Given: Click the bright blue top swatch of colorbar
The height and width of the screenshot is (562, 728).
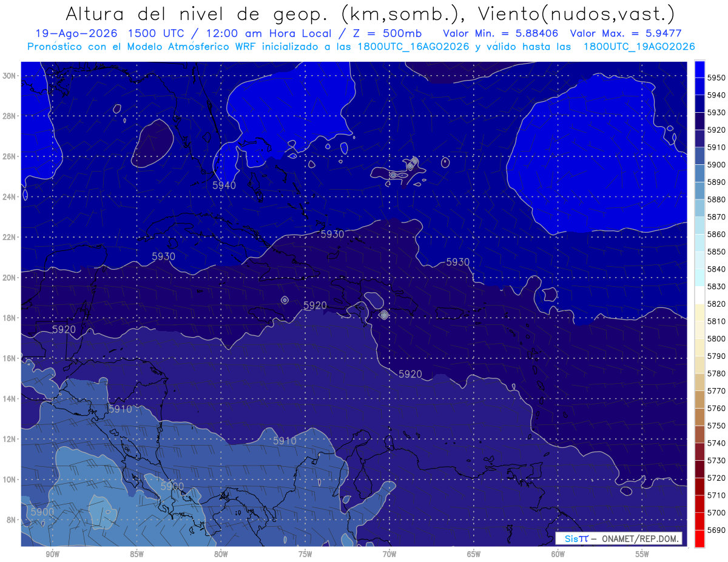Looking at the screenshot, I should click(699, 69).
